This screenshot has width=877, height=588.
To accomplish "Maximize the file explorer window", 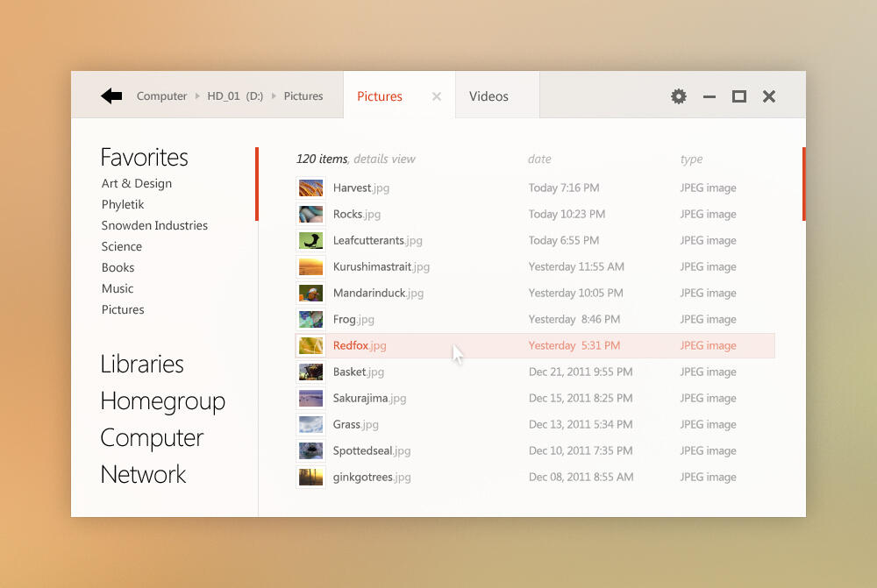I will pos(739,96).
